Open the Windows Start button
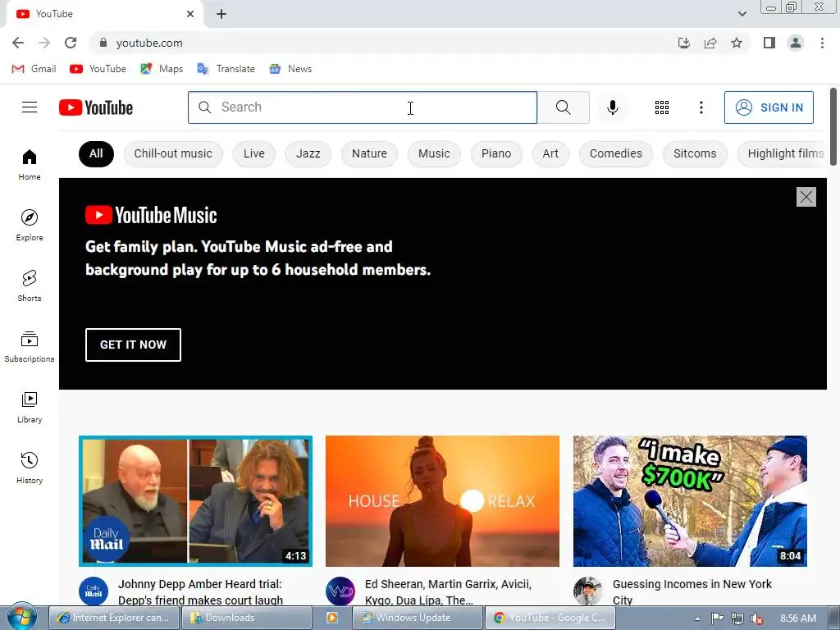The height and width of the screenshot is (630, 840). point(22,618)
